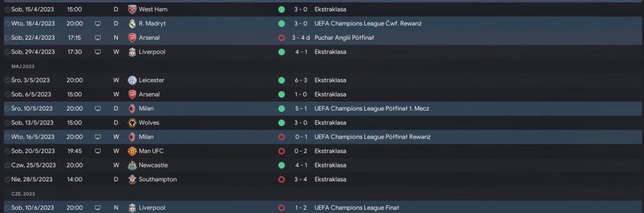This screenshot has width=644, height=213.
Task: Click the Man UFC club crest
Action: [x=132, y=151]
